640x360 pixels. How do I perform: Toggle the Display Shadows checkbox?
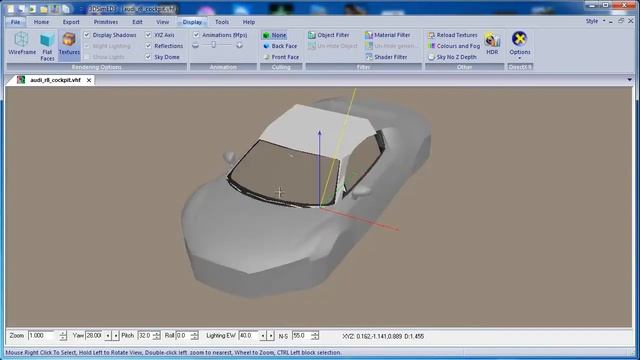(x=87, y=35)
